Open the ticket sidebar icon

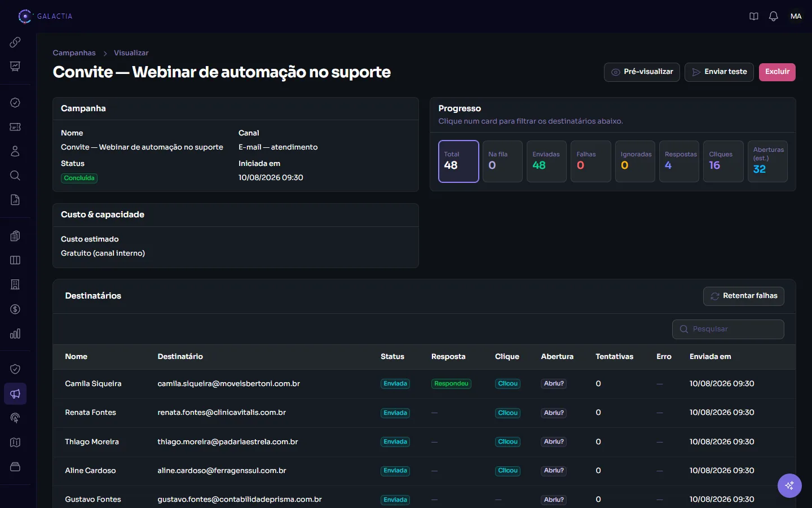pyautogui.click(x=15, y=127)
